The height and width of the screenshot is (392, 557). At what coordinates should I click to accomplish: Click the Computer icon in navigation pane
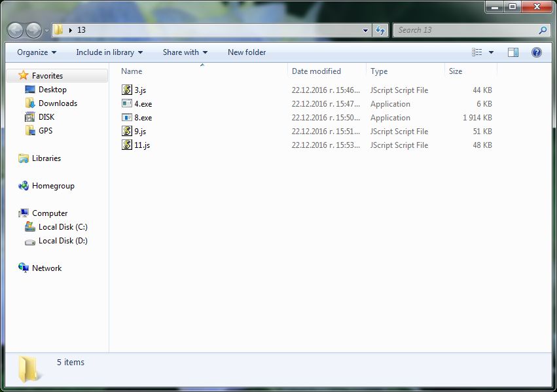24,213
